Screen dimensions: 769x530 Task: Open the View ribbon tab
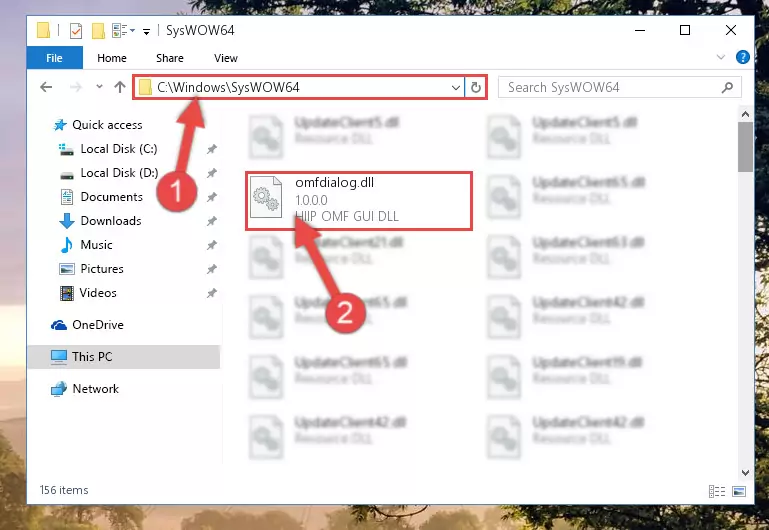(226, 58)
